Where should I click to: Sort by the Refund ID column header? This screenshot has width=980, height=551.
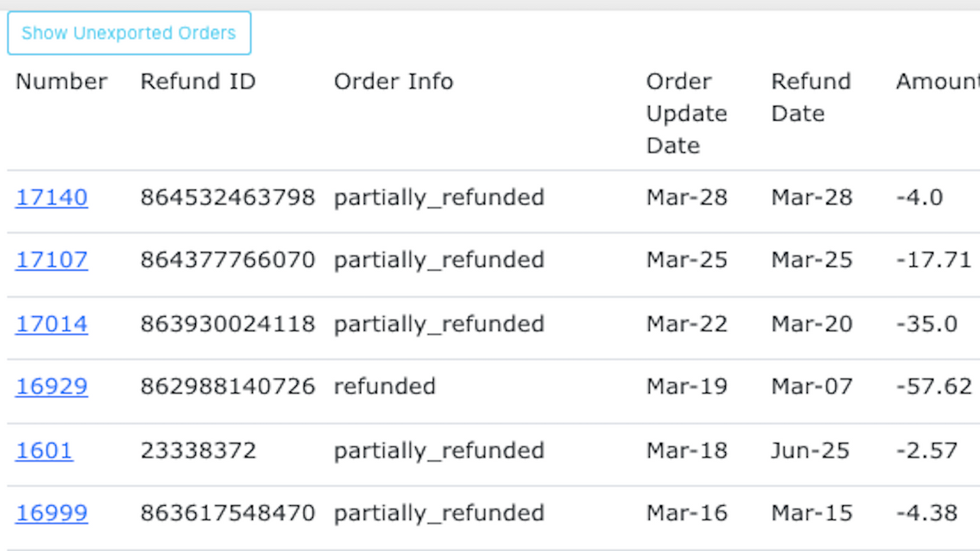[198, 82]
